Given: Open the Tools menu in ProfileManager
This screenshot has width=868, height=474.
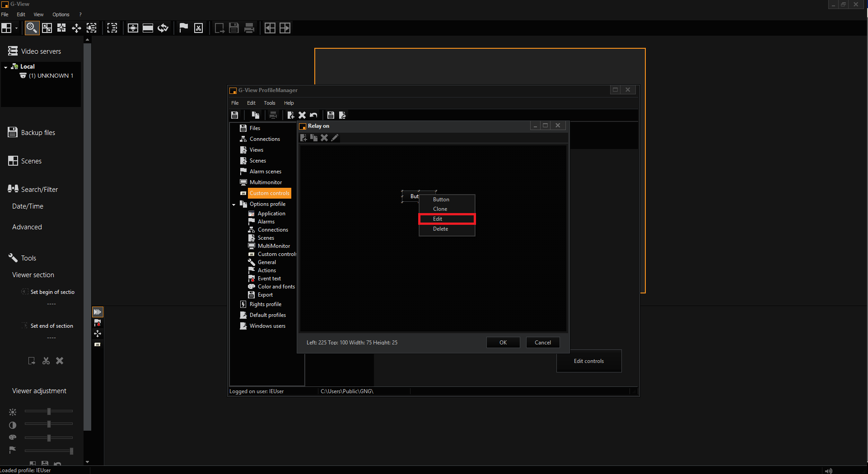Looking at the screenshot, I should [x=269, y=103].
